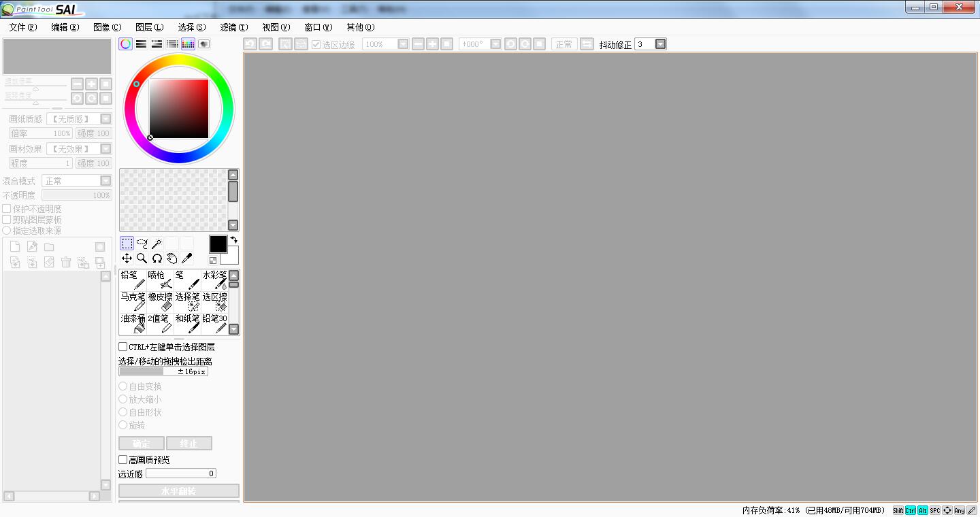
Task: Select the rotate view tool
Action: point(157,258)
